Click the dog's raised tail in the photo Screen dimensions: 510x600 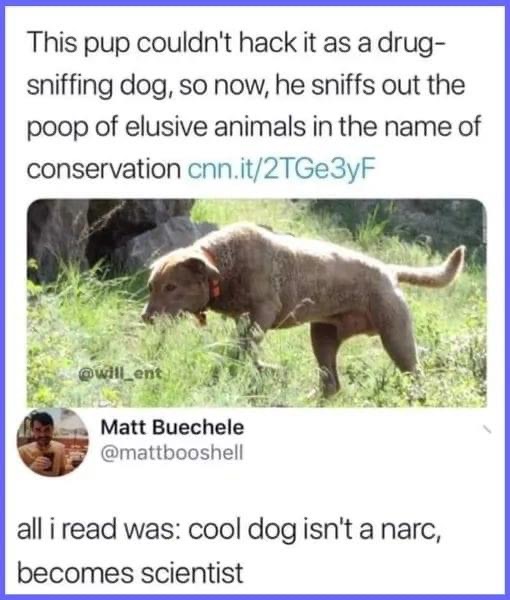[x=430, y=269]
